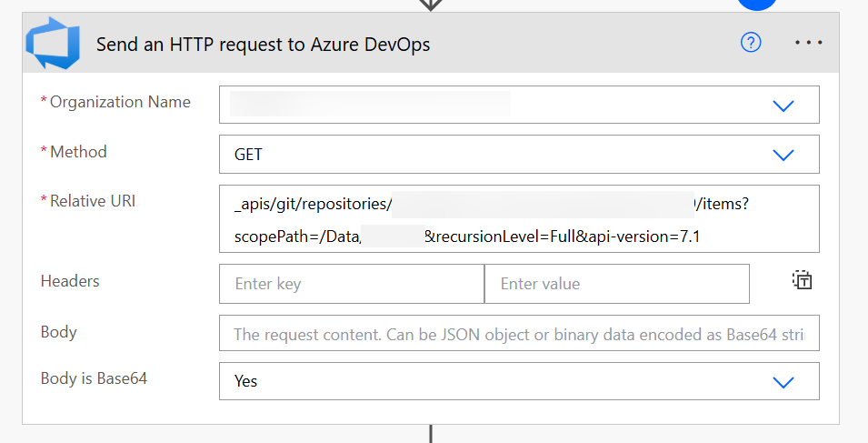Click the Organization Name value field
This screenshot has height=443, width=868.
(519, 105)
